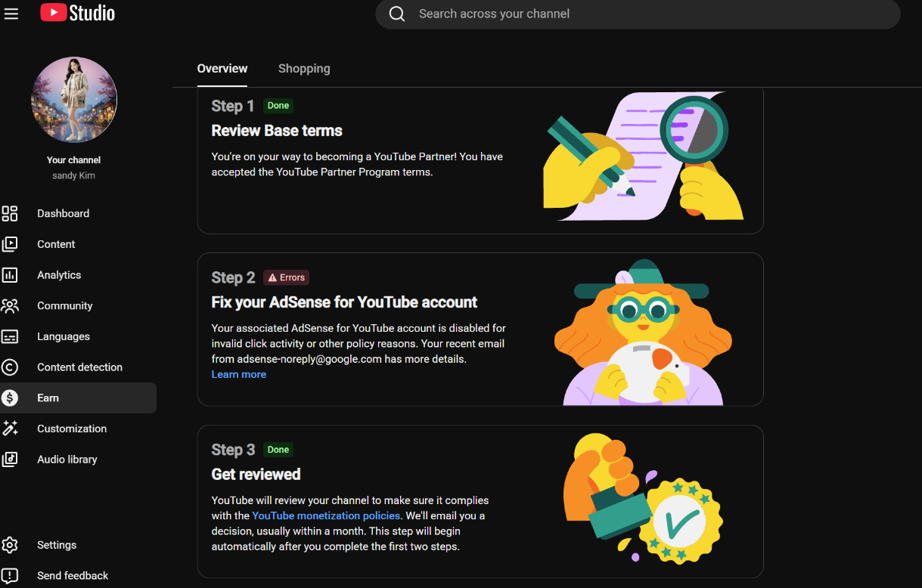Click the Dashboard grid icon
The image size is (922, 588).
click(x=10, y=214)
